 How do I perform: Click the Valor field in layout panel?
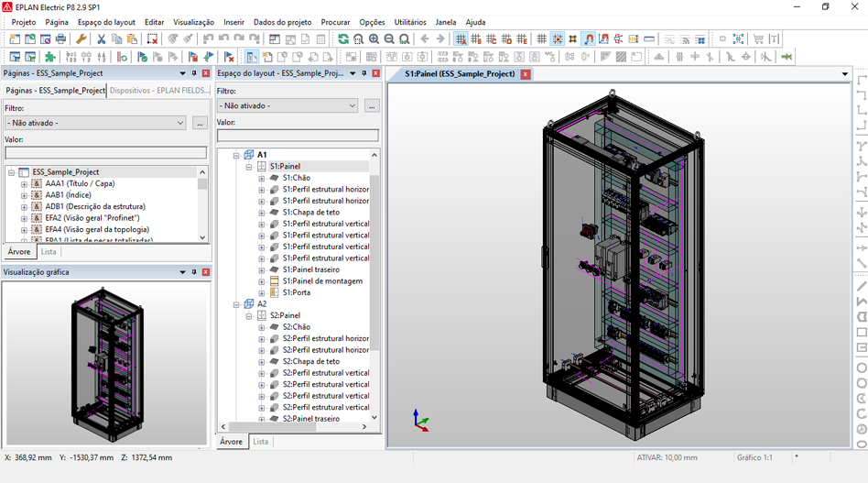[x=298, y=136]
